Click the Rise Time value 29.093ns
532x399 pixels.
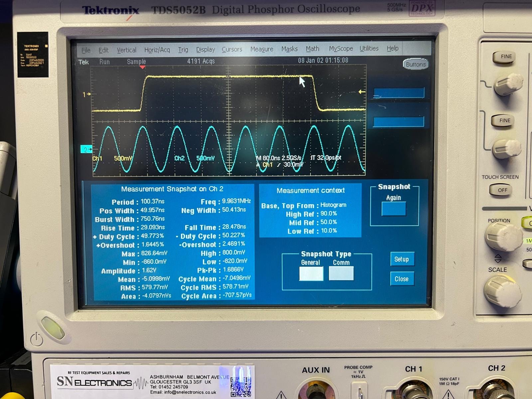(x=153, y=227)
